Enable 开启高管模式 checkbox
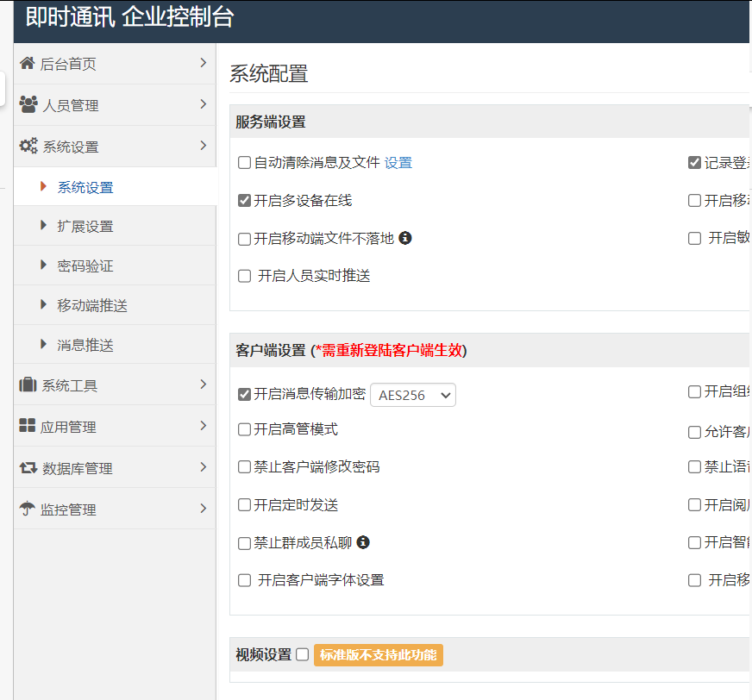Image resolution: width=752 pixels, height=700 pixels. pyautogui.click(x=245, y=429)
